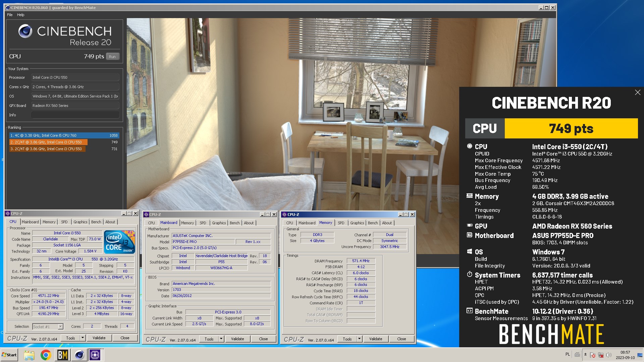Click the Info input field
Viewport: 644px width, 362px height.
click(75, 115)
